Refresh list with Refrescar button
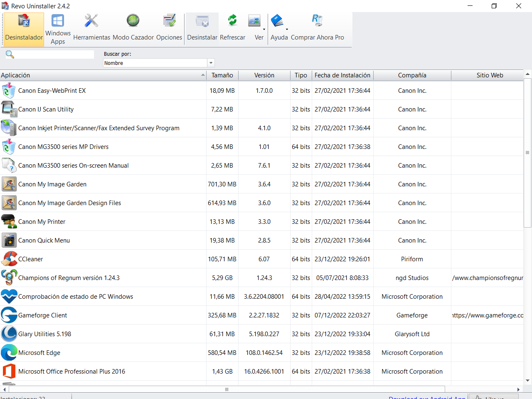The width and height of the screenshot is (532, 399). 232,29
